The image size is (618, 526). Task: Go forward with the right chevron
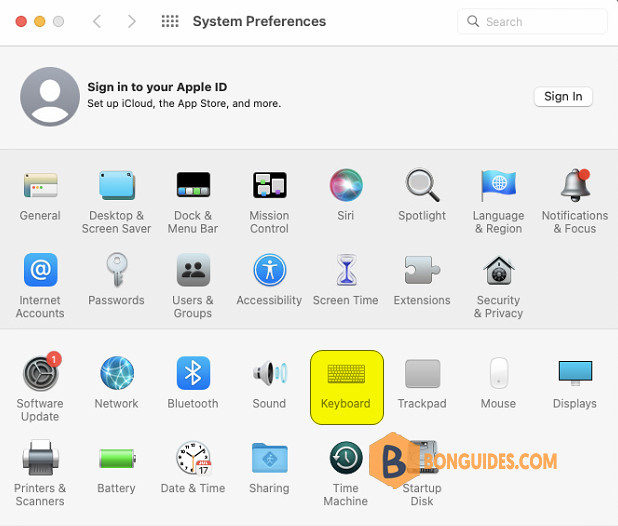[x=132, y=21]
